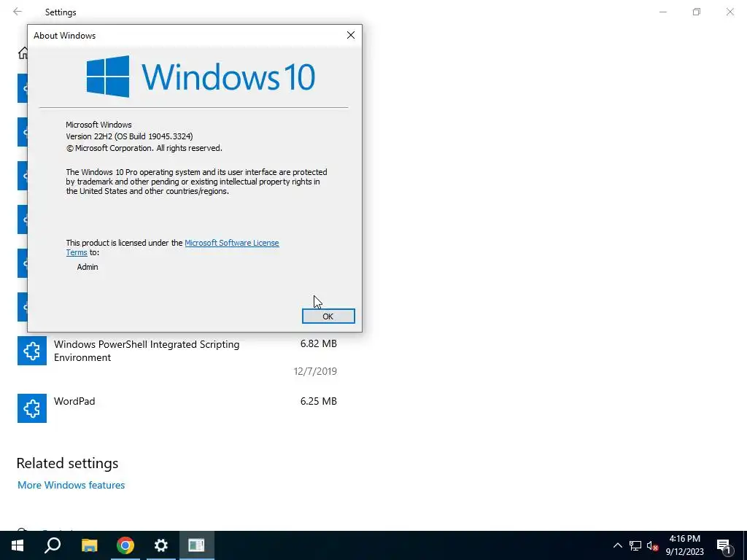The image size is (747, 560).
Task: Minimize the Settings window
Action: pos(662,12)
